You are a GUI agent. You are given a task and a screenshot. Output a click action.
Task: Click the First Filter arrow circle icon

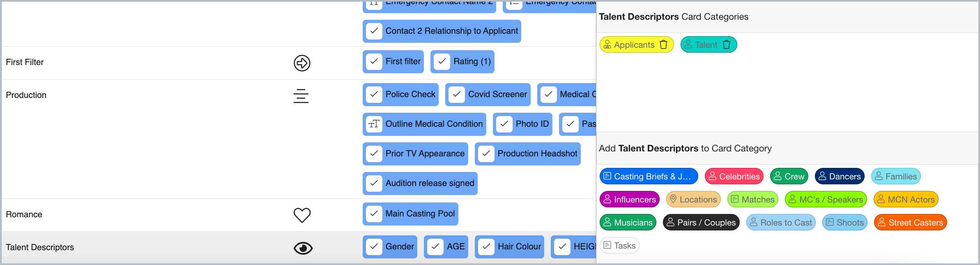point(302,63)
